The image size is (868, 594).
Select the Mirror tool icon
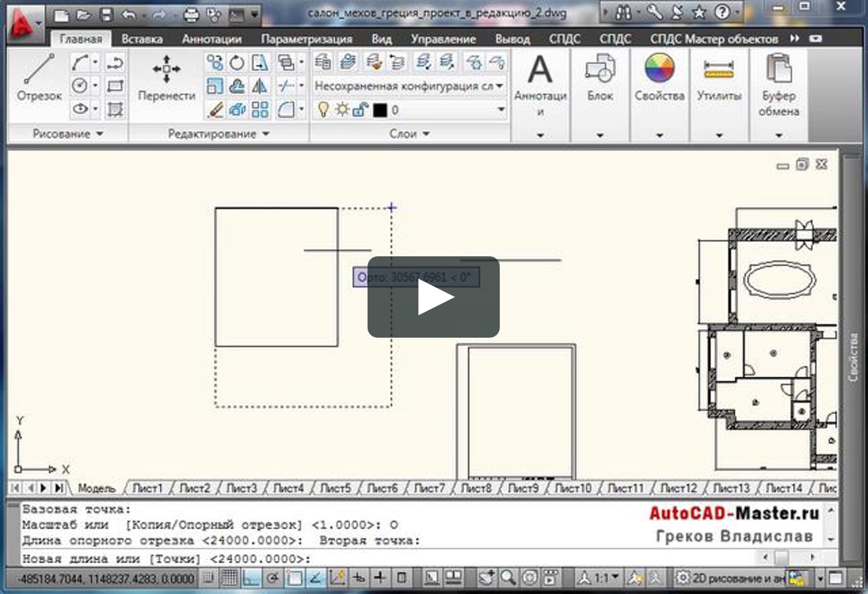click(x=260, y=86)
